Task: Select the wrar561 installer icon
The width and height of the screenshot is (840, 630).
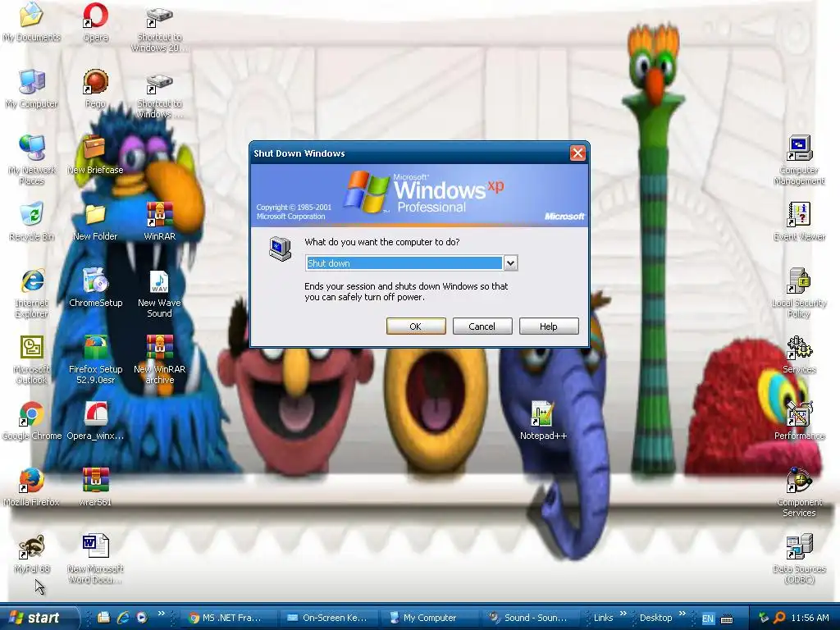Action: [95, 487]
